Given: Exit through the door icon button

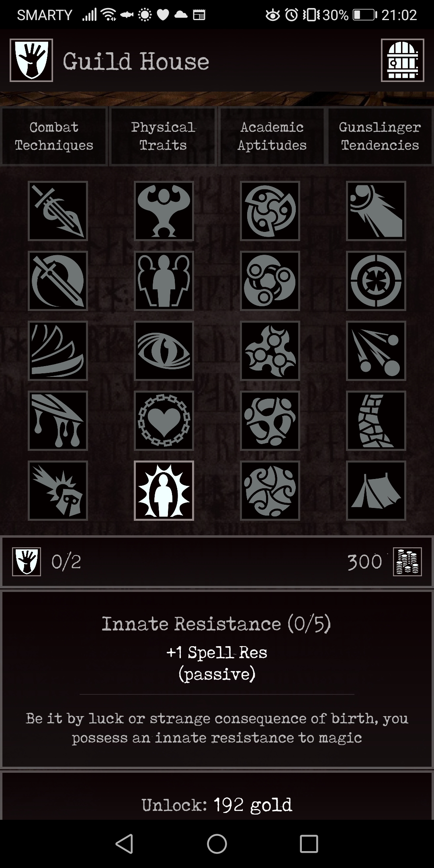Looking at the screenshot, I should point(403,60).
